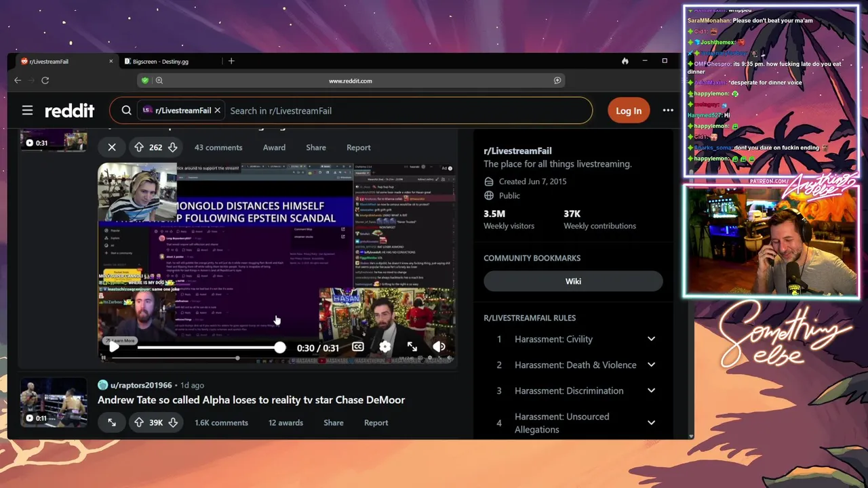Click the Created Jun 7, 2015 text
This screenshot has width=868, height=488.
(x=532, y=181)
